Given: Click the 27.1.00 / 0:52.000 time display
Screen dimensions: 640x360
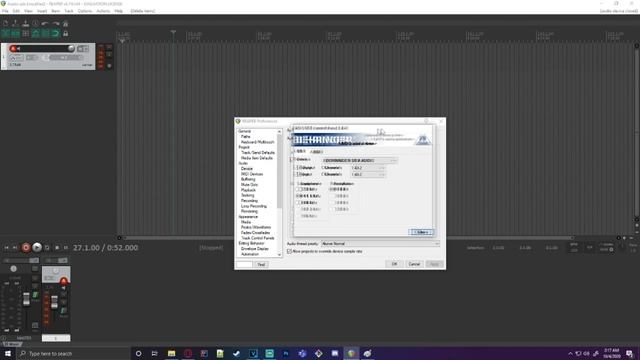Looking at the screenshot, I should tap(105, 248).
